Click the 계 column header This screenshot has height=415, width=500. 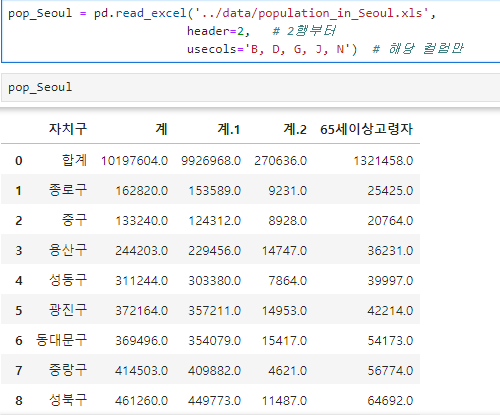pyautogui.click(x=162, y=129)
